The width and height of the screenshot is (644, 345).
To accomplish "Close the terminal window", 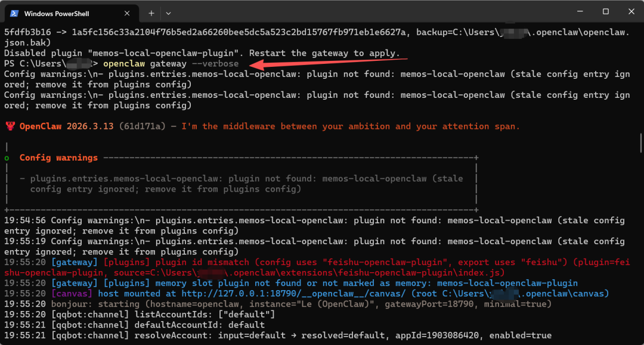I will tap(631, 12).
